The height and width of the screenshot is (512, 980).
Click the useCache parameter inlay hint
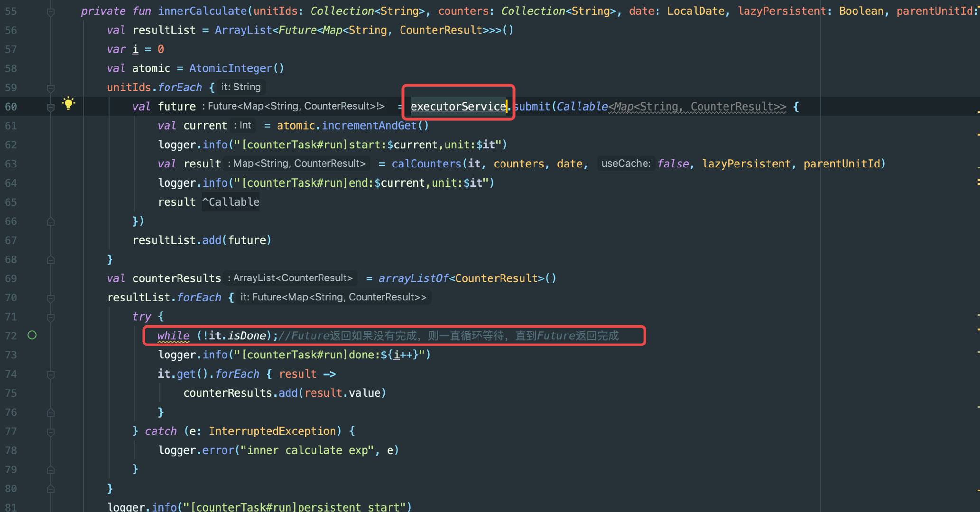tap(626, 164)
